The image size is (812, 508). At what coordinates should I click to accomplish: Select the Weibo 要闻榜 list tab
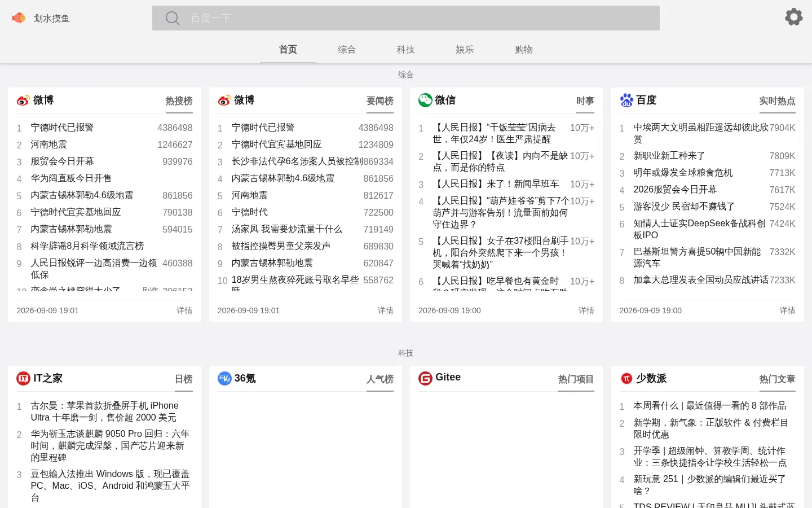[380, 101]
